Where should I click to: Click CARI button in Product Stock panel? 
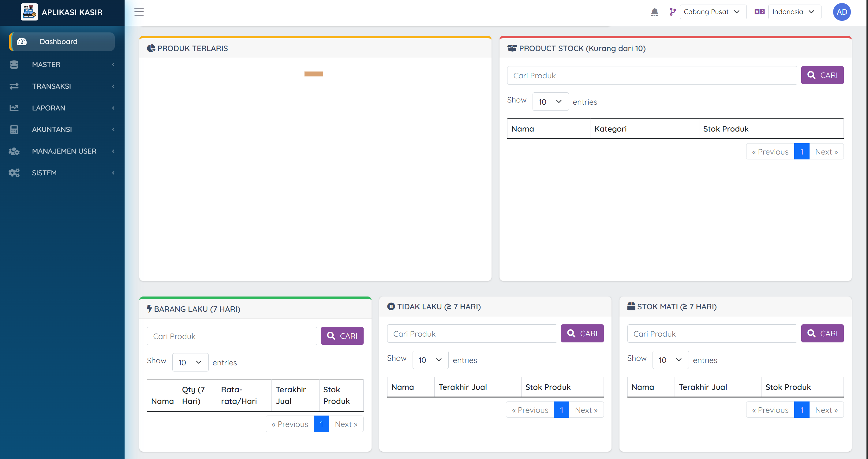point(822,75)
